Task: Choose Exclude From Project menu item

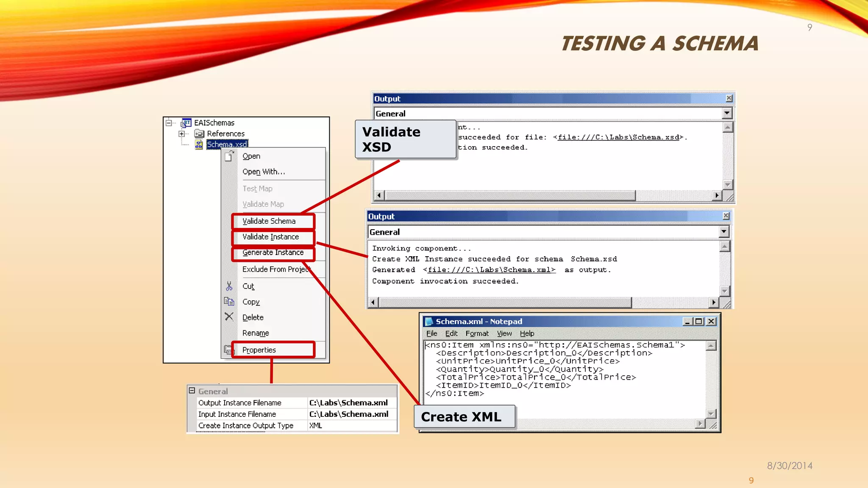Action: pyautogui.click(x=276, y=269)
